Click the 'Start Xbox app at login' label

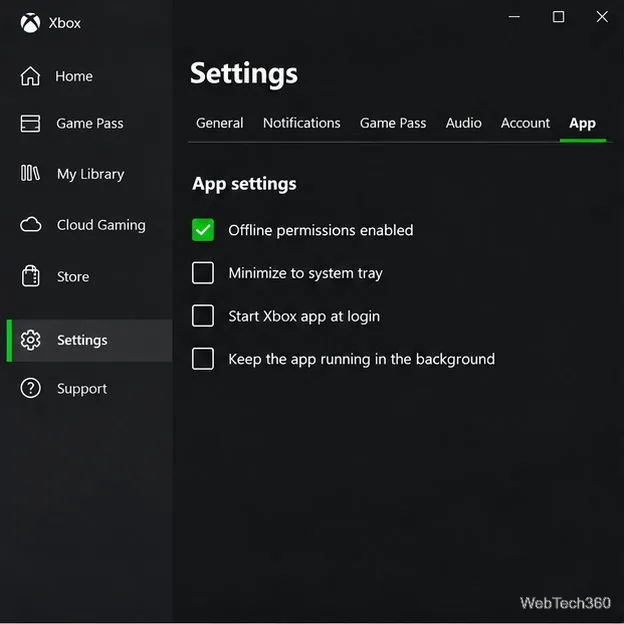[304, 316]
